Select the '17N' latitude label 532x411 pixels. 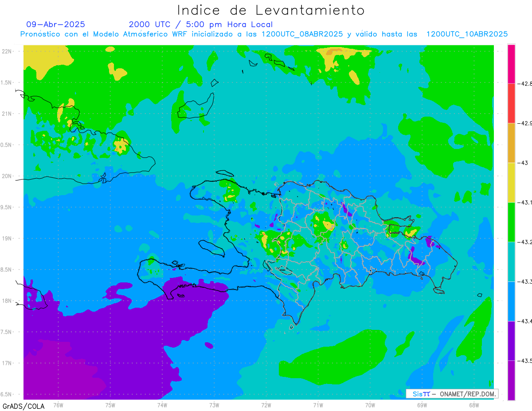click(x=7, y=363)
